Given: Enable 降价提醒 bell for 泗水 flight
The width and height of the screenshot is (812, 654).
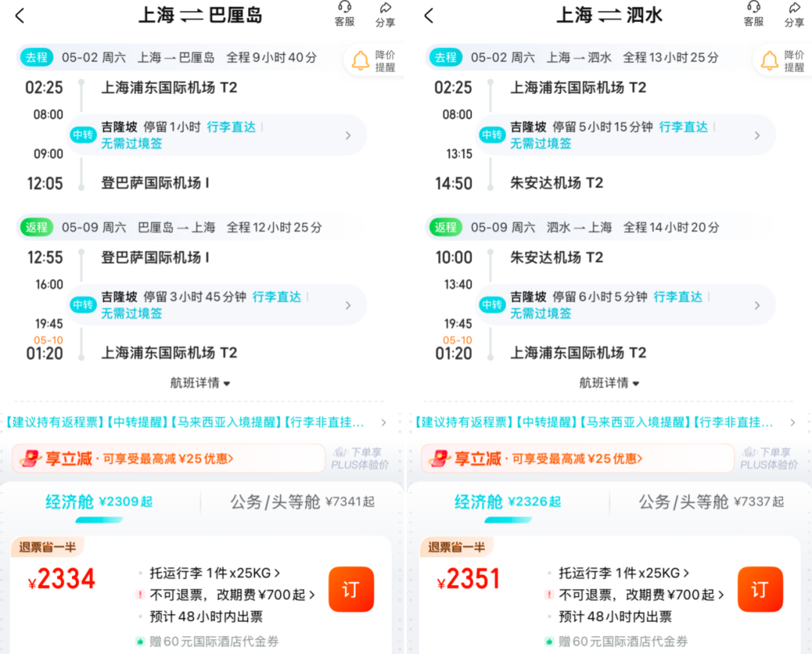Looking at the screenshot, I should (x=783, y=61).
